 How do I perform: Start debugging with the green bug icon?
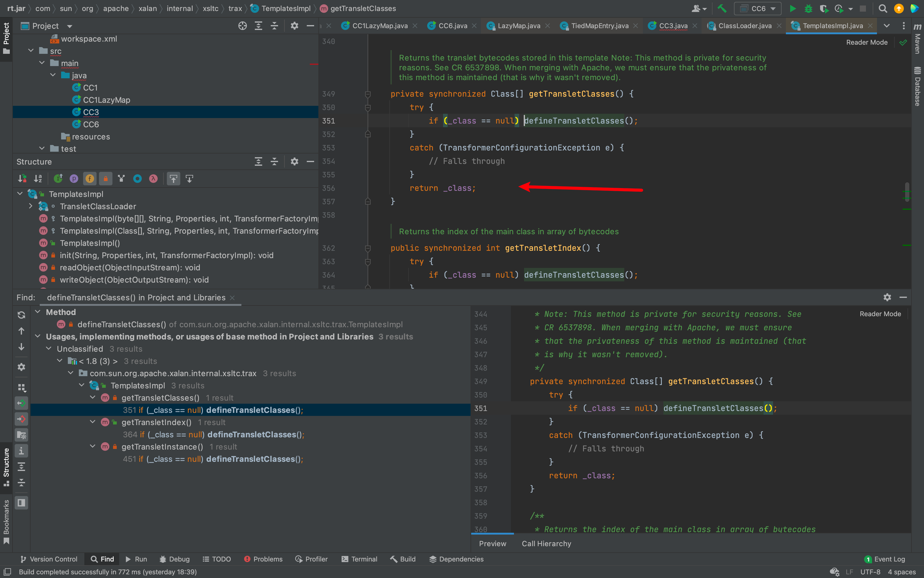tap(808, 9)
